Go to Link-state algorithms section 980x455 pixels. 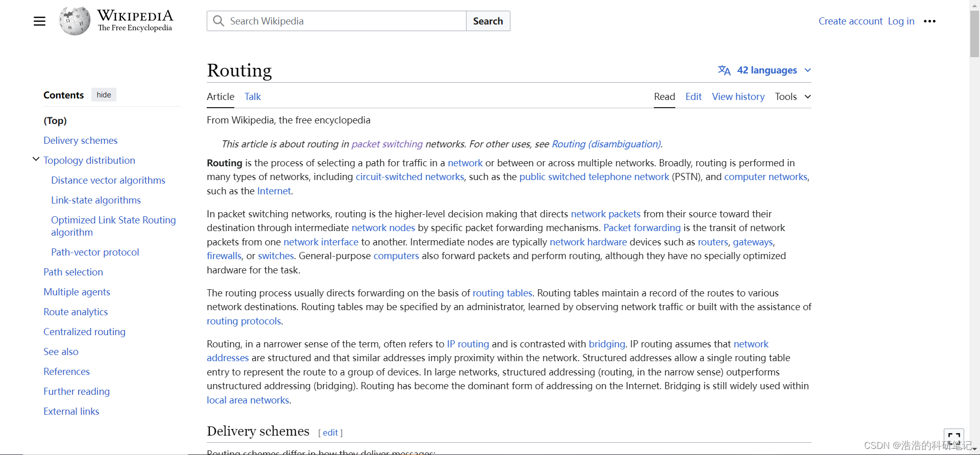click(96, 200)
